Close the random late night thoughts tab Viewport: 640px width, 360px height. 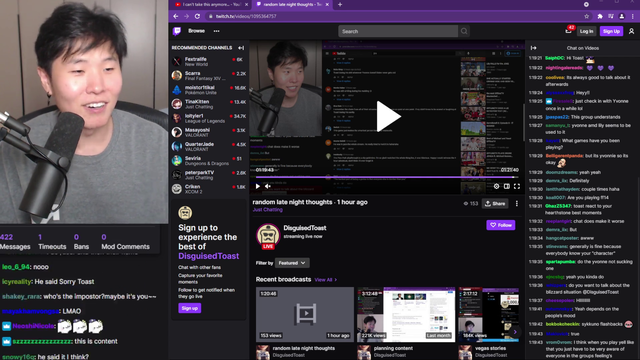point(327,4)
